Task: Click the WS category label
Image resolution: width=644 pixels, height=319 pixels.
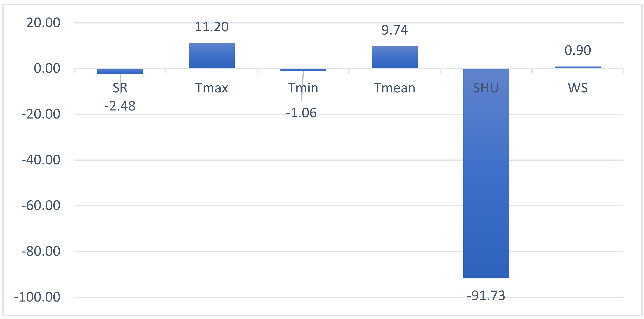Action: (578, 88)
